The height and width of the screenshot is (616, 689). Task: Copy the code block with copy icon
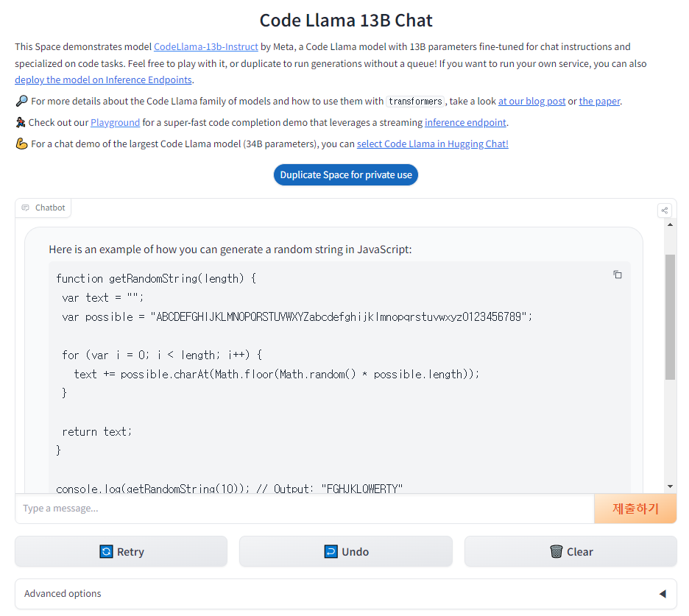[618, 275]
